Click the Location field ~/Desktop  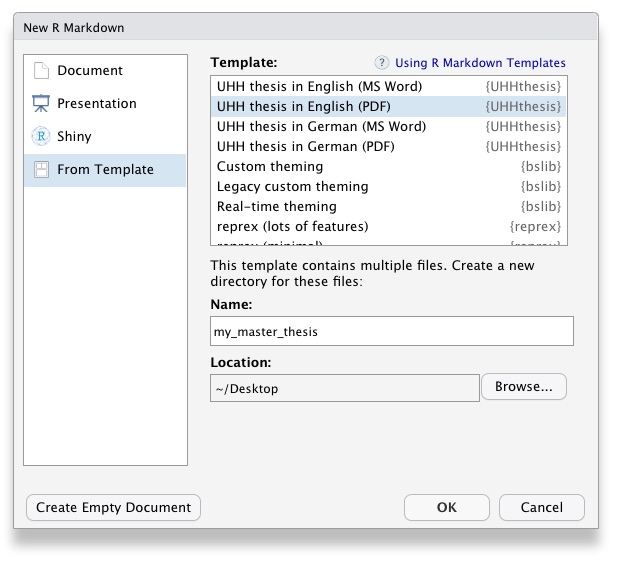pos(345,388)
